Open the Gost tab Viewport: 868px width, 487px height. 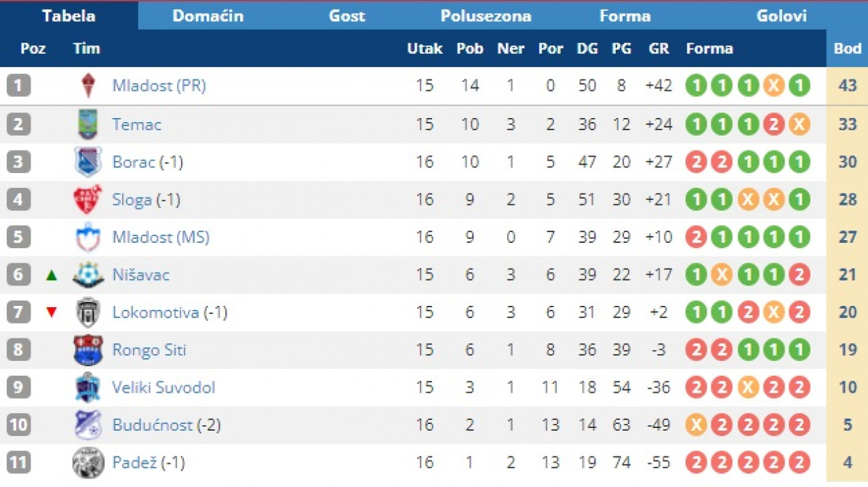coord(347,16)
